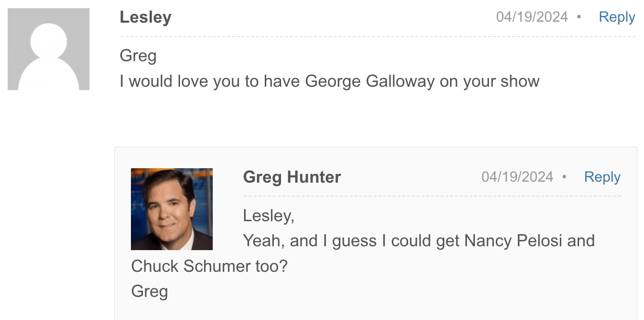Select the Greg Hunter author name
Image resolution: width=644 pixels, height=320 pixels.
pyautogui.click(x=292, y=177)
